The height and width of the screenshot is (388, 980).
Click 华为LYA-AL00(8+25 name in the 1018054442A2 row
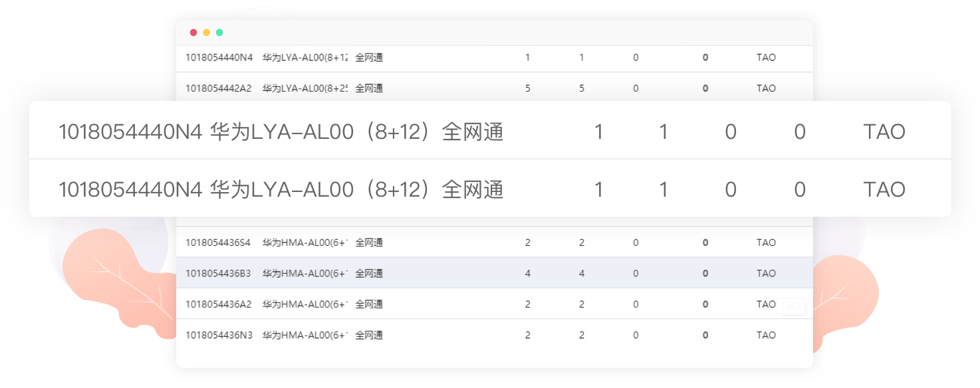pyautogui.click(x=305, y=88)
